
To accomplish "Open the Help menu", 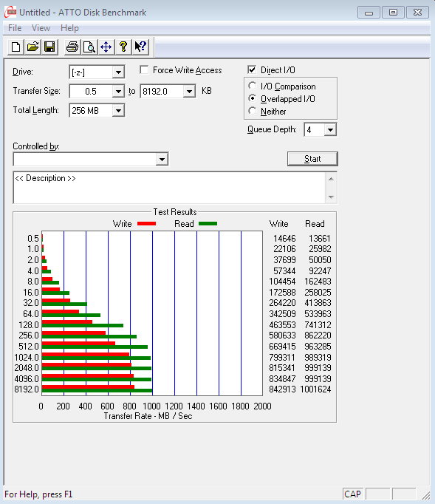I will click(x=69, y=28).
